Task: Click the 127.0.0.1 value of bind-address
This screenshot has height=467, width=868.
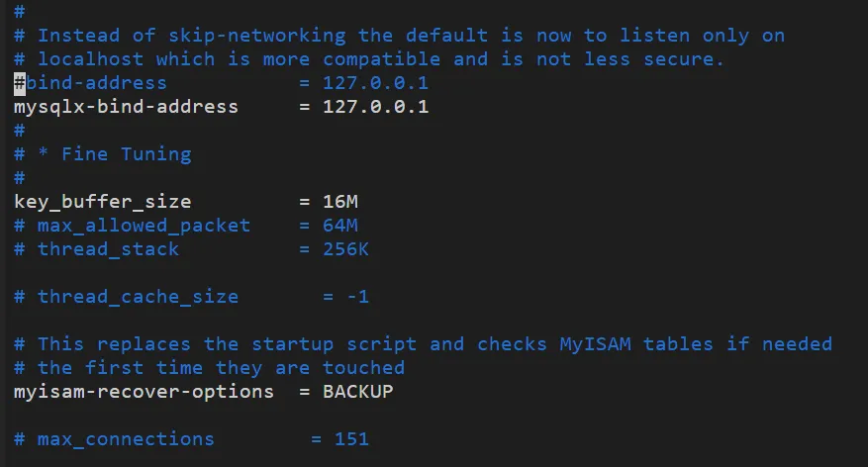Action: [375, 83]
